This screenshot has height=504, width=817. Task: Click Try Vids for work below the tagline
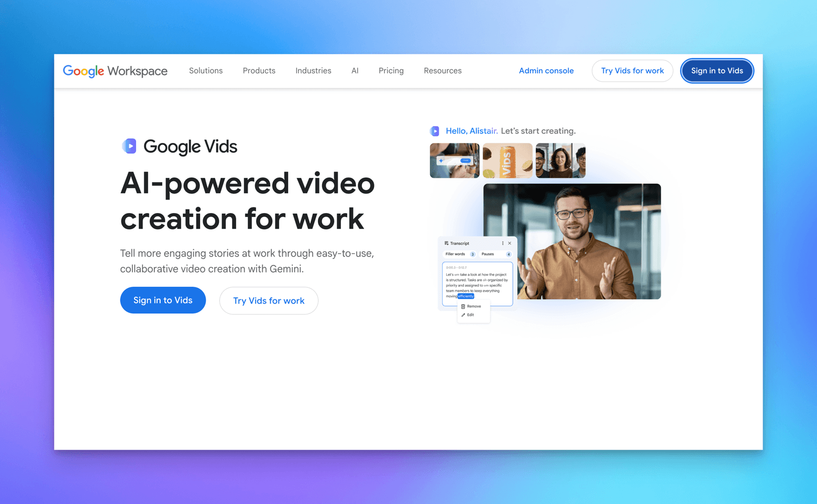(x=269, y=300)
